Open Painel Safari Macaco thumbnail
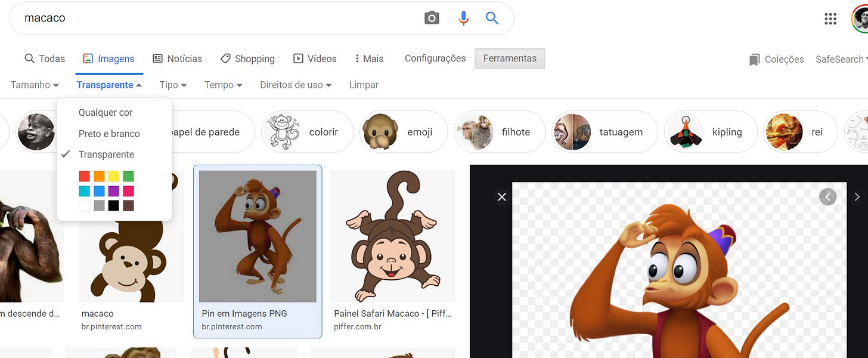Image resolution: width=868 pixels, height=358 pixels. tap(393, 236)
